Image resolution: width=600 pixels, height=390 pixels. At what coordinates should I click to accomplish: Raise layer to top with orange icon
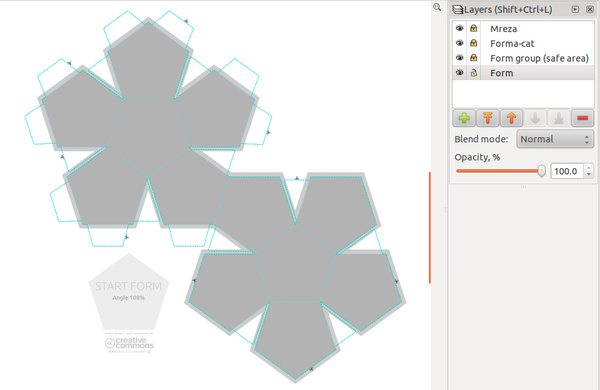coord(488,118)
